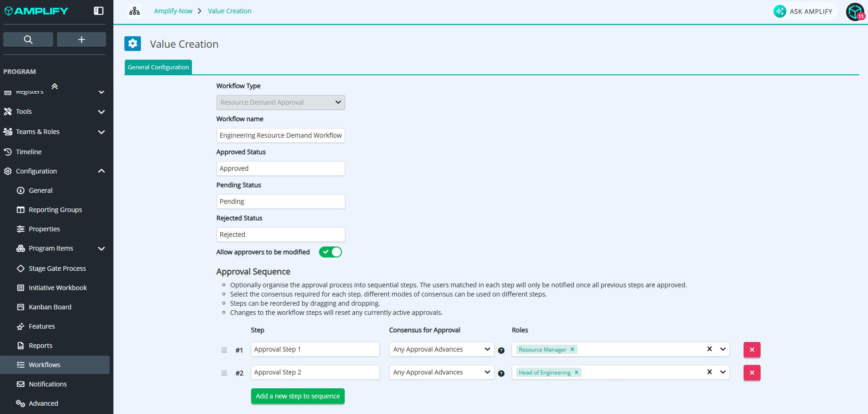The width and height of the screenshot is (868, 414).
Task: Expand the roles list for step #2
Action: point(723,372)
